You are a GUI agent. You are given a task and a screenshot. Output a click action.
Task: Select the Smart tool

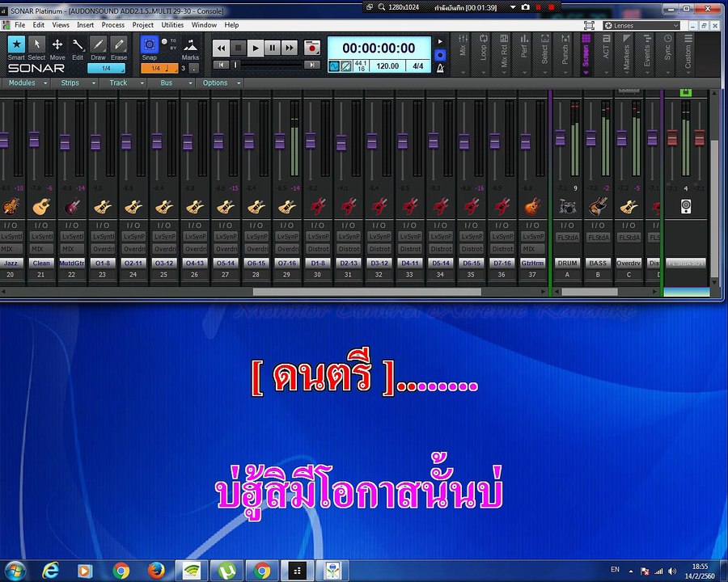point(16,45)
